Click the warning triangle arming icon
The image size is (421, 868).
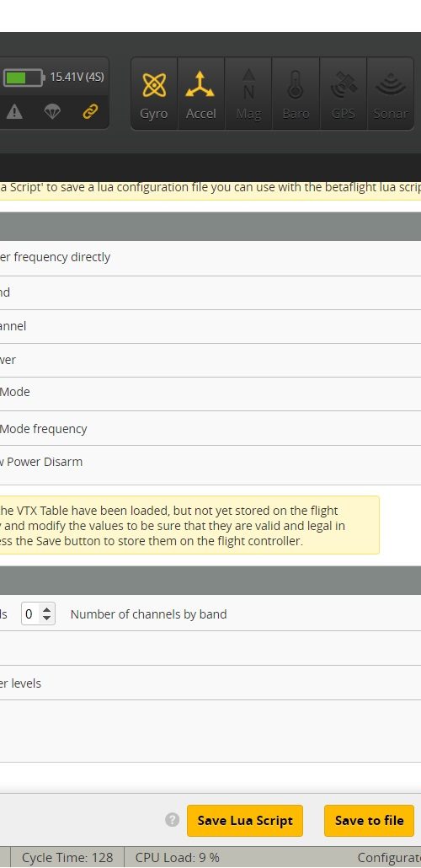click(14, 112)
